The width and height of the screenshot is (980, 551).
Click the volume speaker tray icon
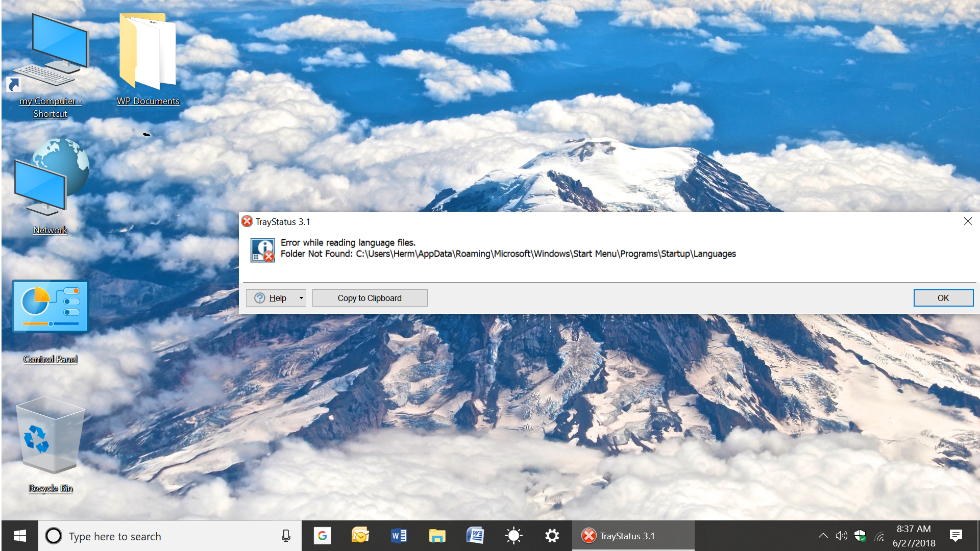841,536
